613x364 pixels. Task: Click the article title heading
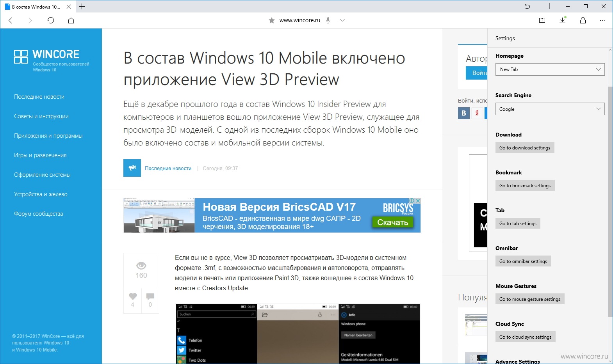click(x=264, y=69)
